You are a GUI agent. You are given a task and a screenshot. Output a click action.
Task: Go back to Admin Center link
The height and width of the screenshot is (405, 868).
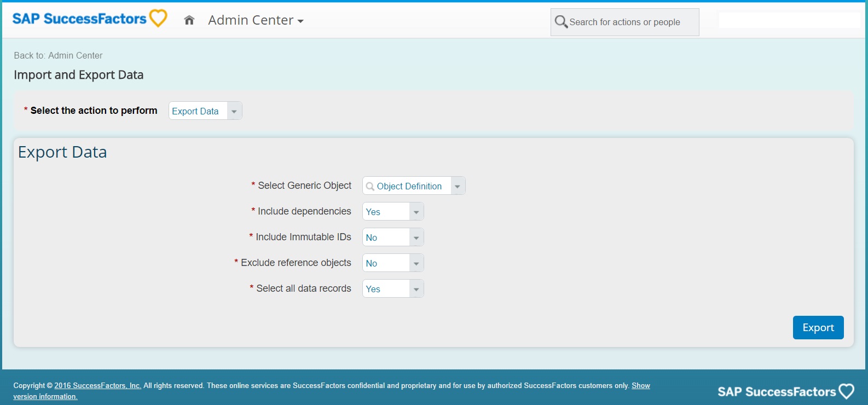pos(58,55)
